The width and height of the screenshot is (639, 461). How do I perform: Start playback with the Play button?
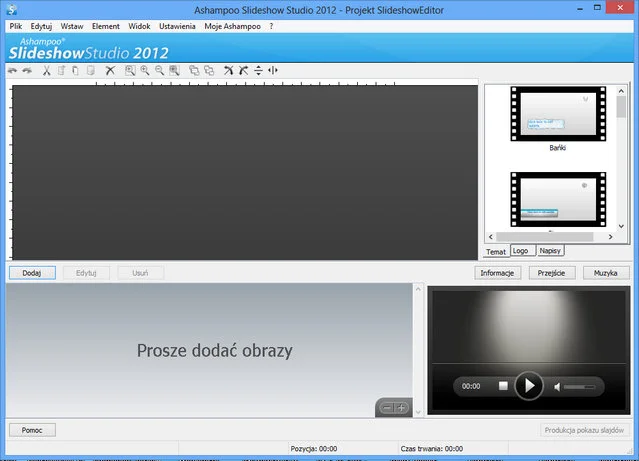pyautogui.click(x=529, y=386)
